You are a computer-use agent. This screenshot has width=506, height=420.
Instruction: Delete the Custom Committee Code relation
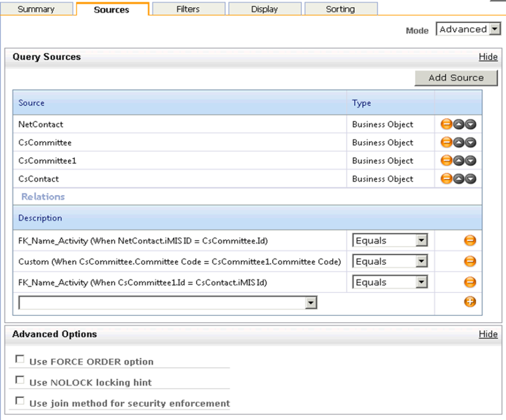(470, 261)
